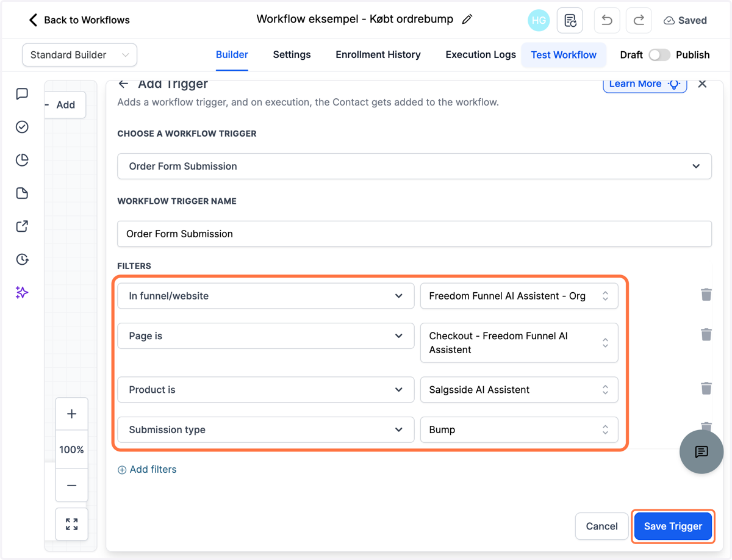Viewport: 732px width, 560px height.
Task: Delete the In funnel/website filter
Action: [x=706, y=295]
